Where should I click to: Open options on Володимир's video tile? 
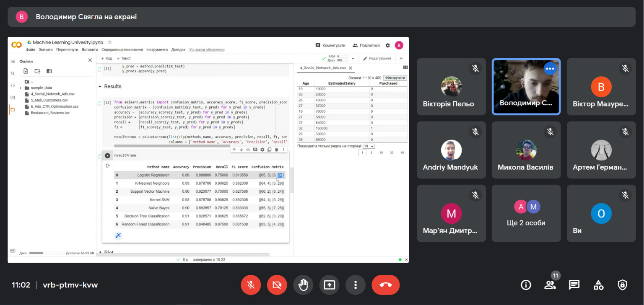[x=550, y=68]
